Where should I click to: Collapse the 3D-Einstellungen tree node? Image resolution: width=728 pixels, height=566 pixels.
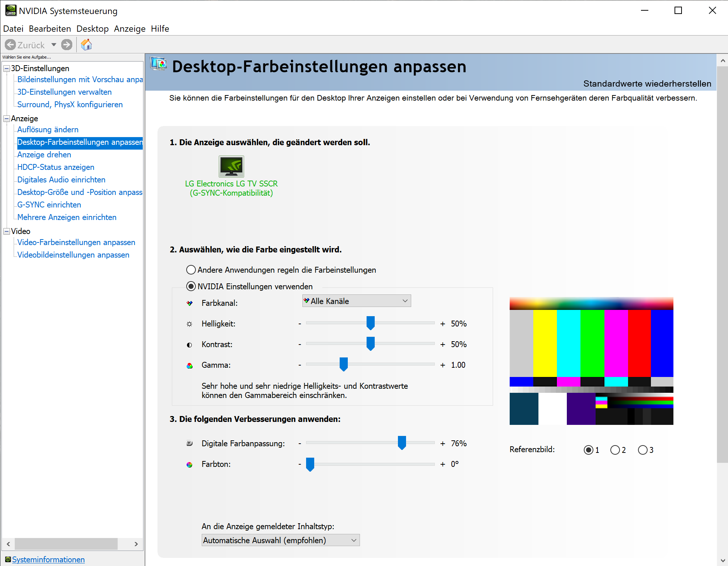click(x=7, y=69)
